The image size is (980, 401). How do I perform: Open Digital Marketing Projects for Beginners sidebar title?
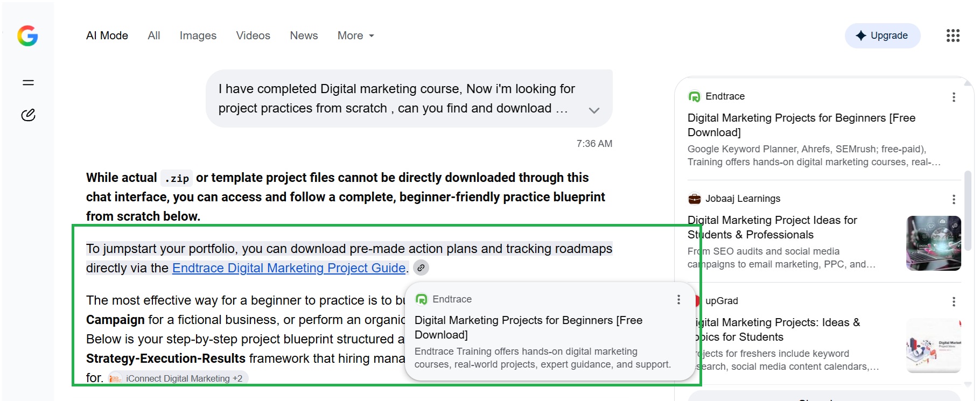coord(801,125)
